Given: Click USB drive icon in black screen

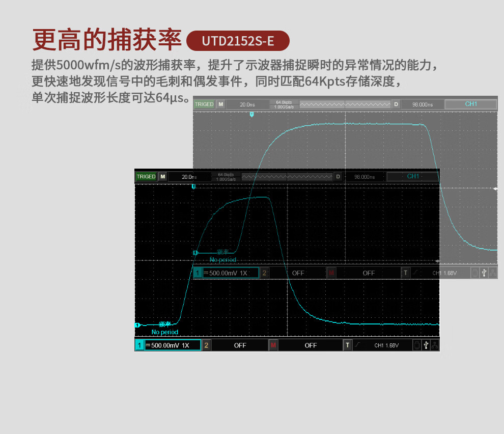Looking at the screenshot, I should (417, 345).
